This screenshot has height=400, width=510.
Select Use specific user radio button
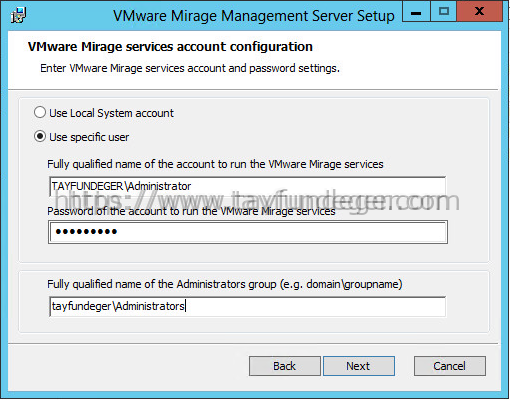tap(40, 136)
